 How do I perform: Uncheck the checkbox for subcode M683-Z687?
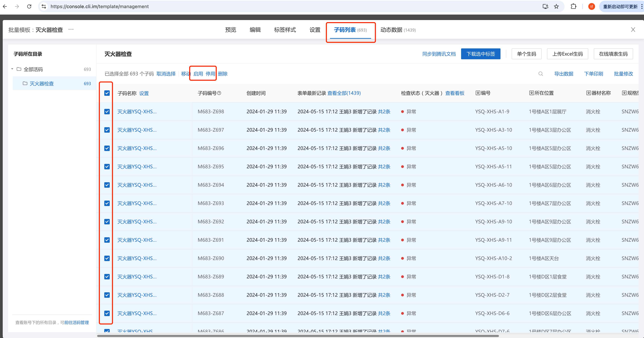click(107, 313)
